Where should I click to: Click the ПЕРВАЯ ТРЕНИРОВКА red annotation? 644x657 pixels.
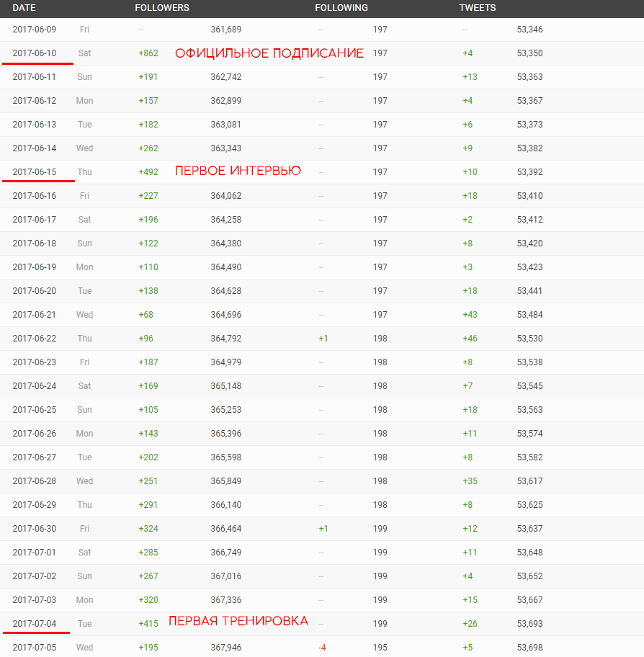[238, 621]
